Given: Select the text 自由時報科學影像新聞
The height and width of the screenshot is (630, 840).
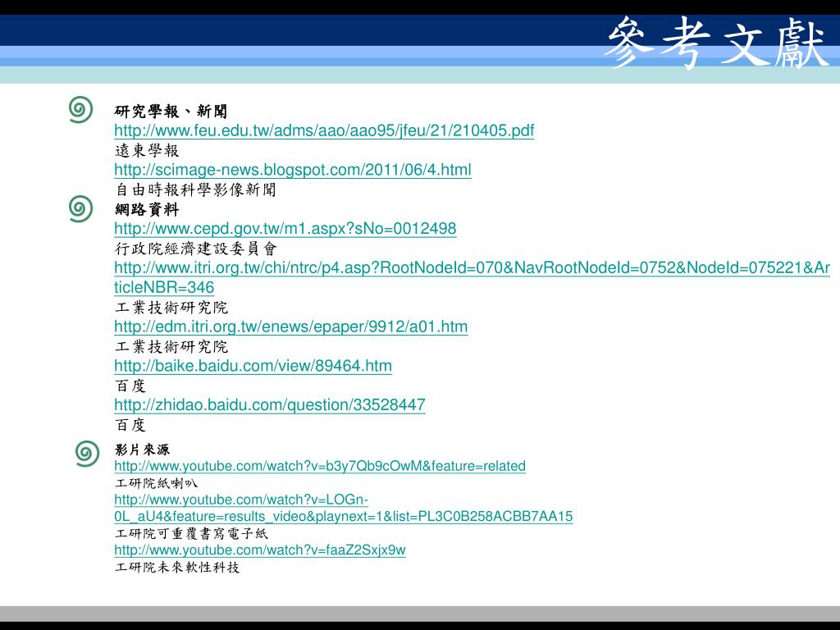Looking at the screenshot, I should tap(195, 189).
